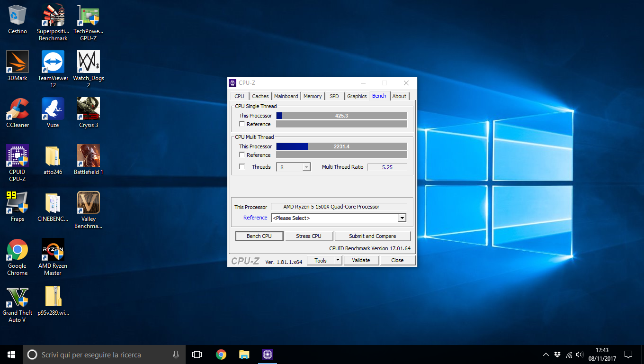Switch to the Mainboard tab
644x364 pixels.
click(286, 96)
